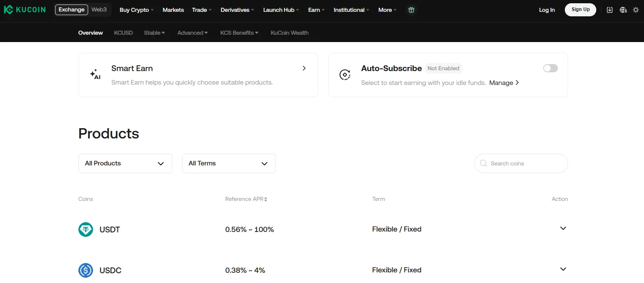Click the Action column header
The image size is (644, 283).
coord(560,199)
